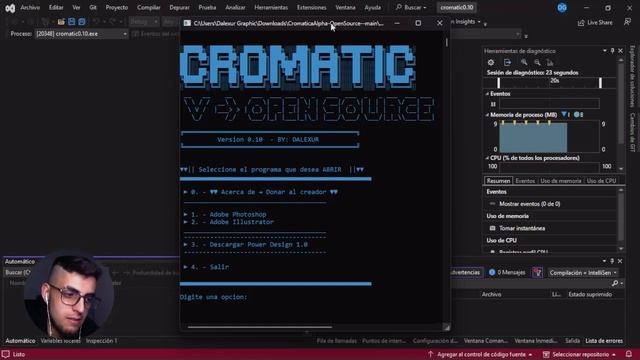Click the zoom in magnifier in diagnostics
The width and height of the screenshot is (640, 360).
coord(524,62)
